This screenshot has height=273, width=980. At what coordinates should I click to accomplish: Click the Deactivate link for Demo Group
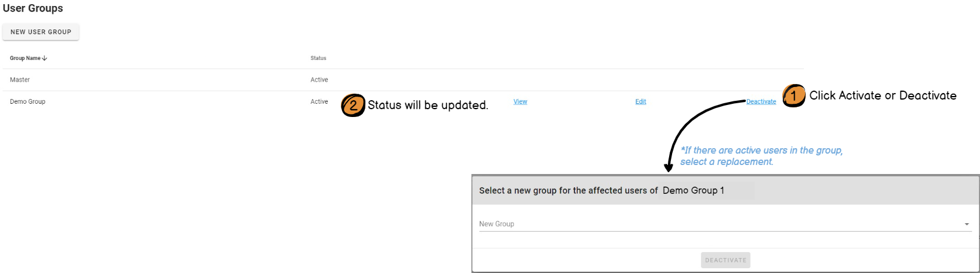(x=761, y=102)
